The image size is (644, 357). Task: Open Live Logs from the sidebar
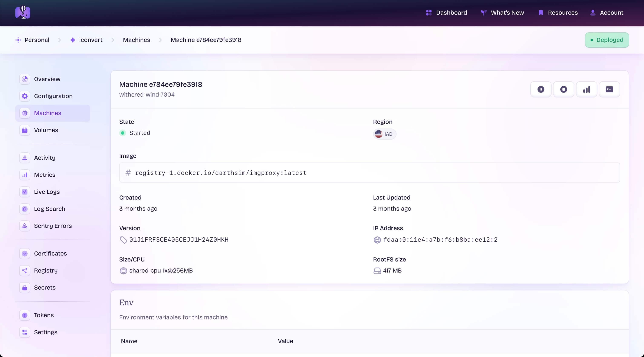(47, 192)
